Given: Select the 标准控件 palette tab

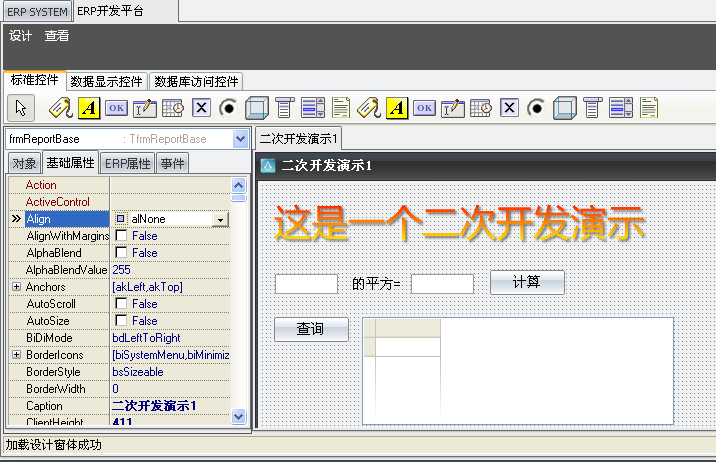Looking at the screenshot, I should (x=35, y=80).
